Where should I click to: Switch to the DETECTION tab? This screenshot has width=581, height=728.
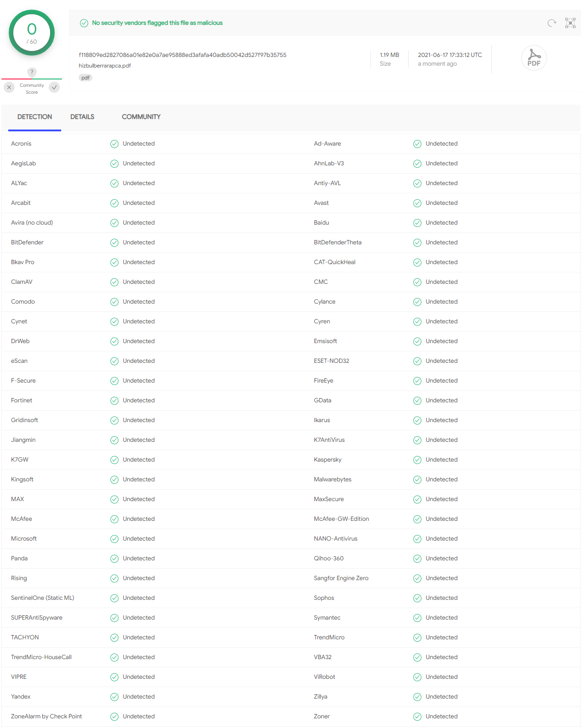point(34,117)
